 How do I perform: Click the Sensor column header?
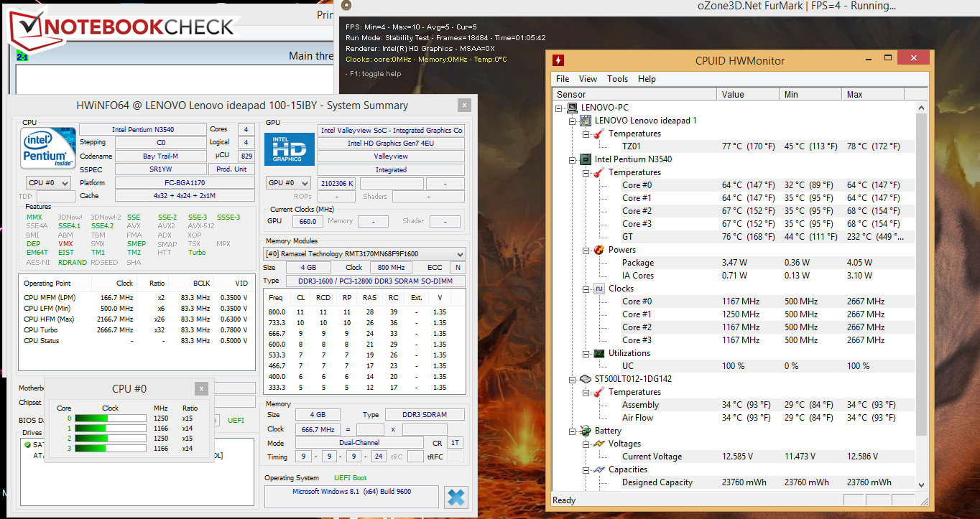tap(634, 94)
